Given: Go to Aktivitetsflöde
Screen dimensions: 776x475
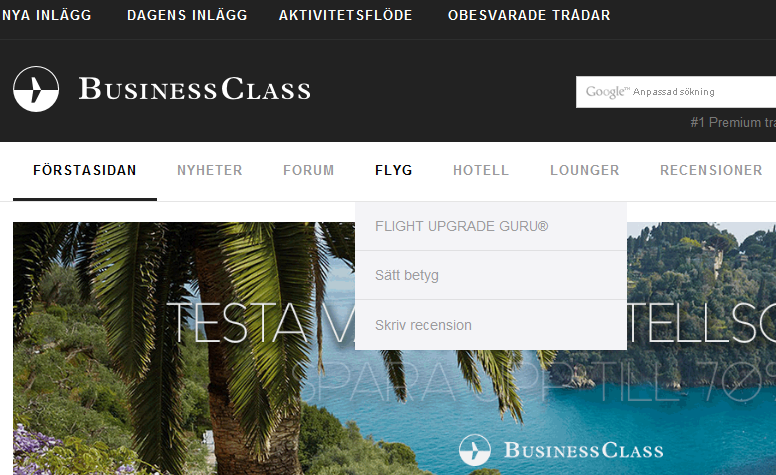Looking at the screenshot, I should tap(345, 15).
